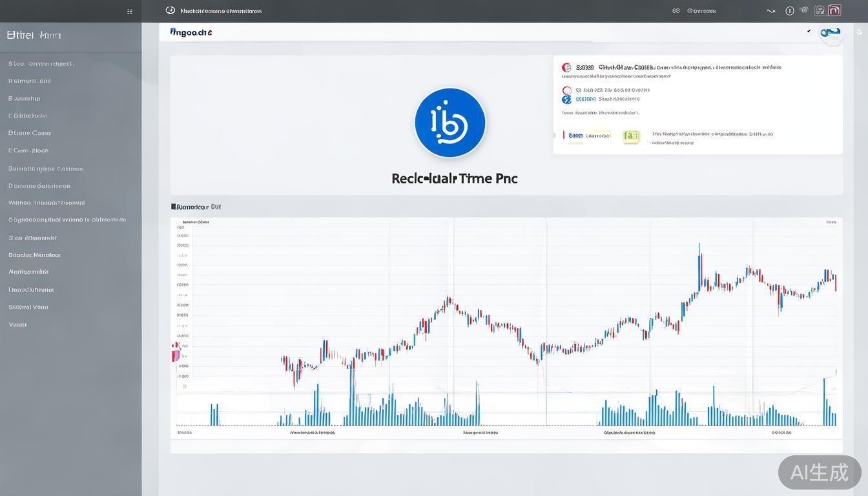Viewport: 868px width, 496px height.
Task: Click the blue round icon in info card
Action: pos(566,99)
